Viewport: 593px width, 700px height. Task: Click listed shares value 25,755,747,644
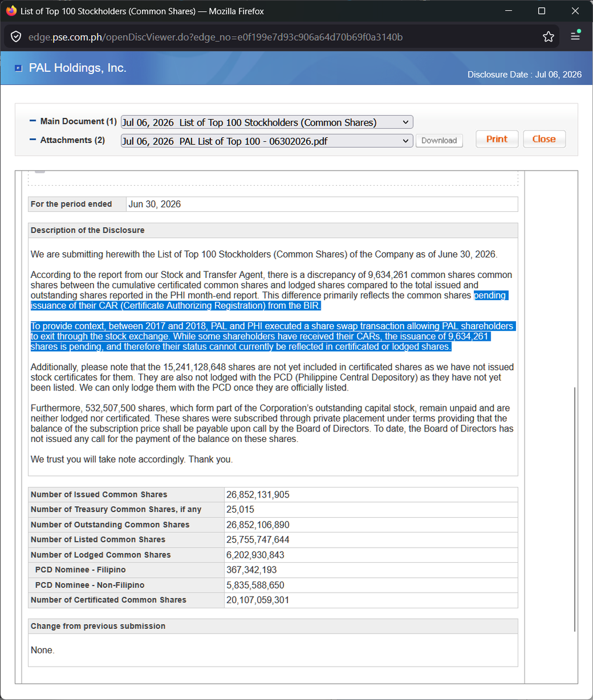[x=258, y=539]
